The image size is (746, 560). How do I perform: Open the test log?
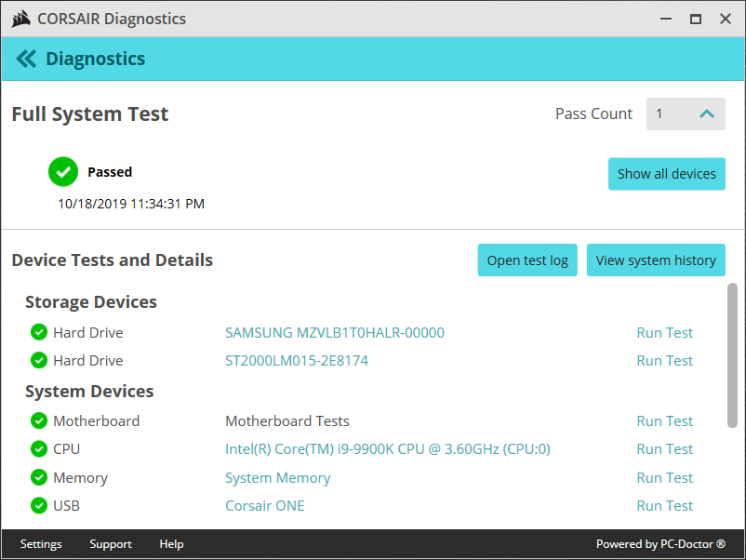tap(527, 260)
